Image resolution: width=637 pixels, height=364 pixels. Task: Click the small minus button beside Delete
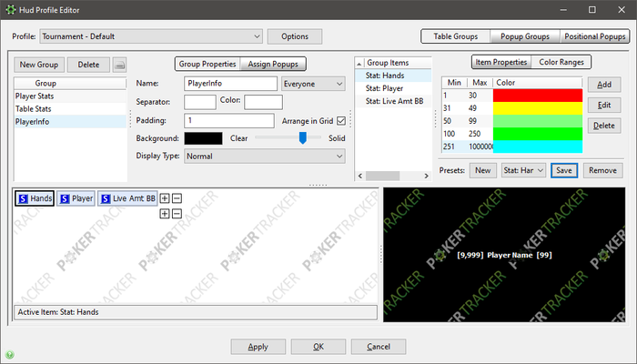[119, 65]
